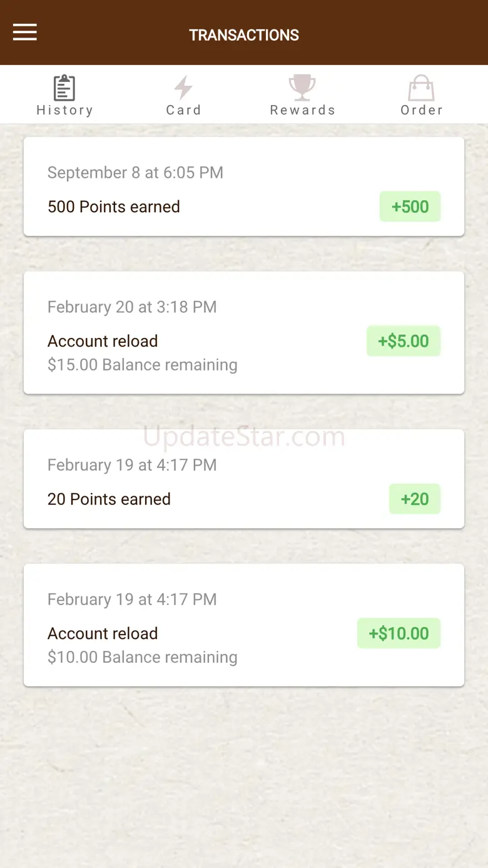
Task: Open the Rewards tab label
Action: pyautogui.click(x=302, y=110)
